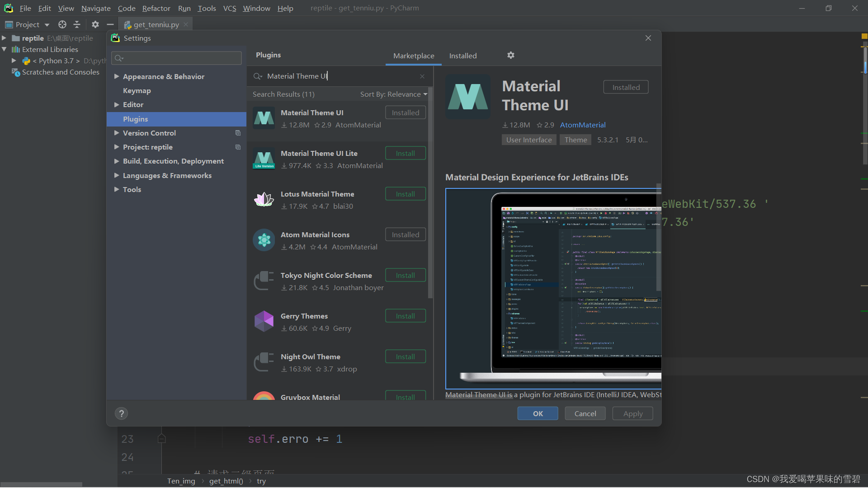Click the collapse all icon in Project toolbar

tap(77, 24)
